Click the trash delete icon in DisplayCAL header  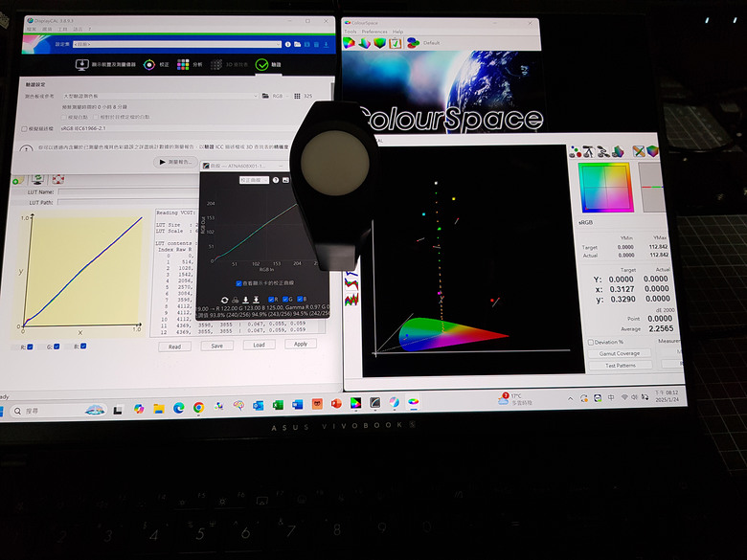[x=316, y=44]
